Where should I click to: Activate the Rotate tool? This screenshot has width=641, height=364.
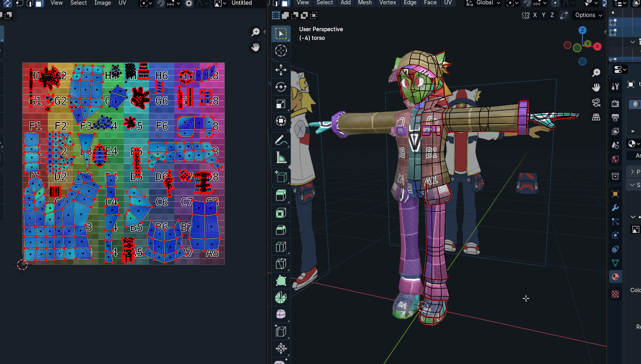281,87
